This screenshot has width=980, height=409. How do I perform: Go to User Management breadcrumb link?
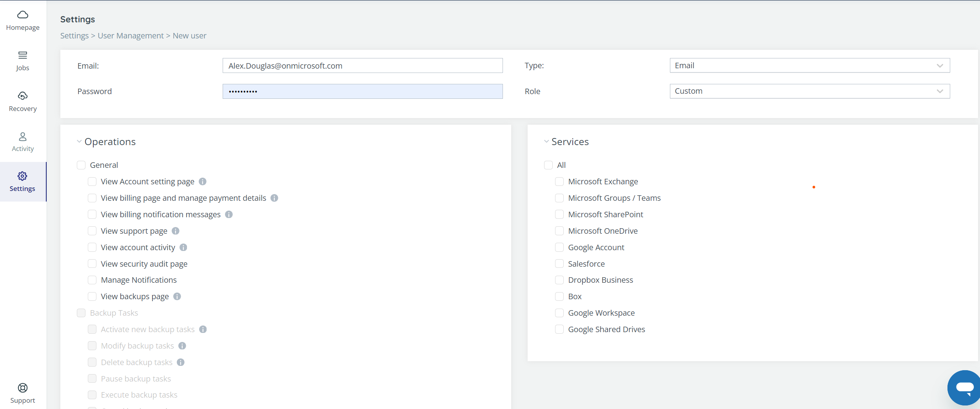pyautogui.click(x=131, y=36)
